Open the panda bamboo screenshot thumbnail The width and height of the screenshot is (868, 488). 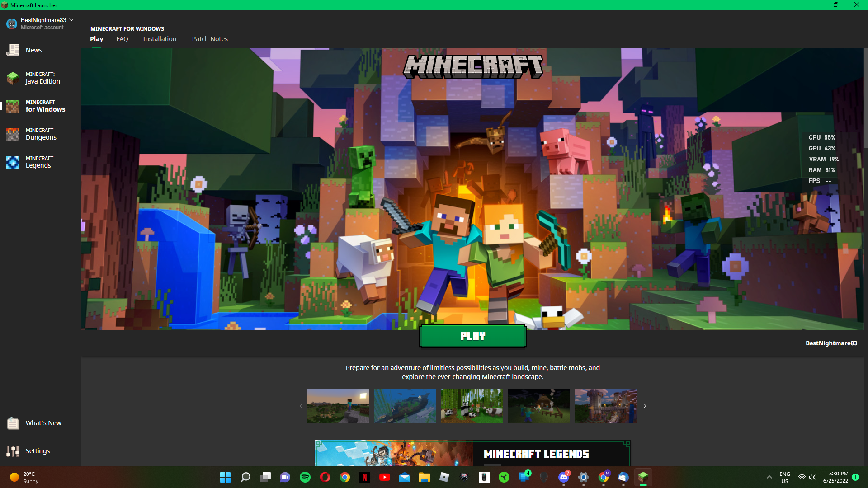click(x=472, y=406)
